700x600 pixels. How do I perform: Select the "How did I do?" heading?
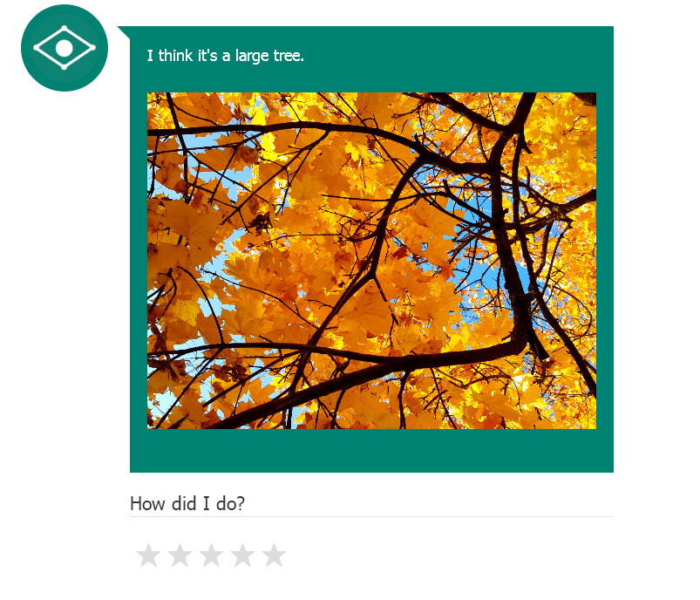187,503
